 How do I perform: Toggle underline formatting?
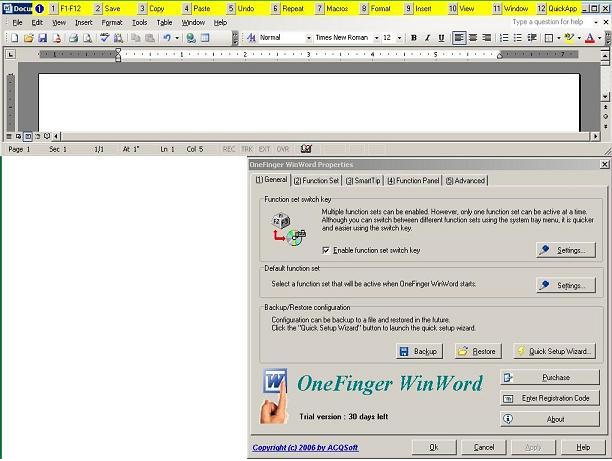pos(441,38)
